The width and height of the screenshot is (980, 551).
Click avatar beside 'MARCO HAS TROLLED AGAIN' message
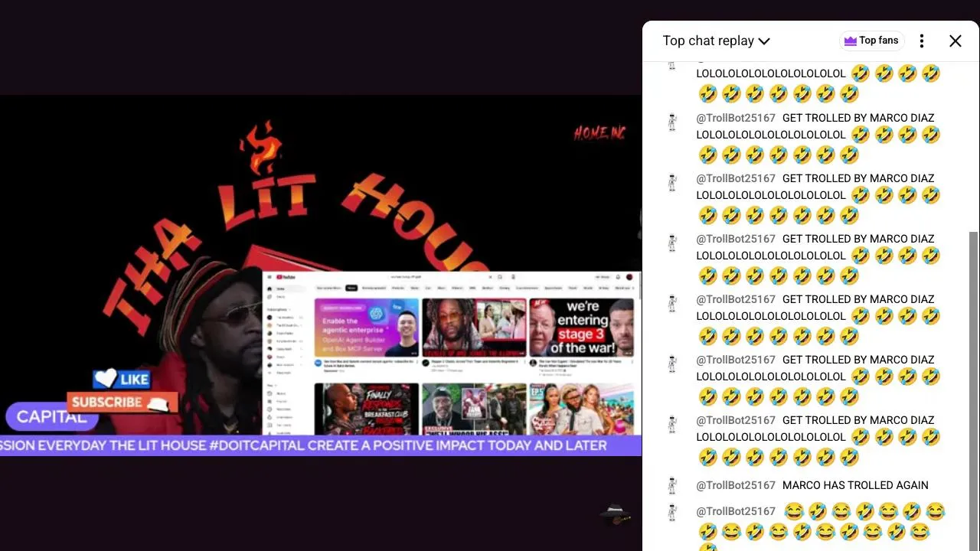coord(672,485)
